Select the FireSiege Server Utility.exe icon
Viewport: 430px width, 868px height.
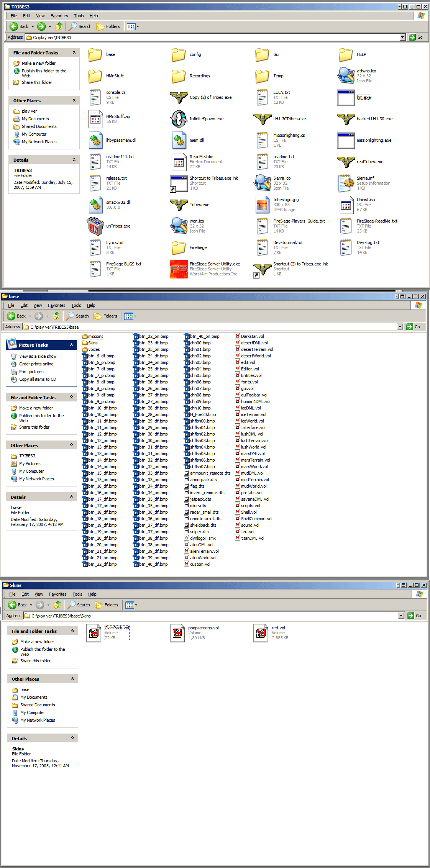coord(179,269)
